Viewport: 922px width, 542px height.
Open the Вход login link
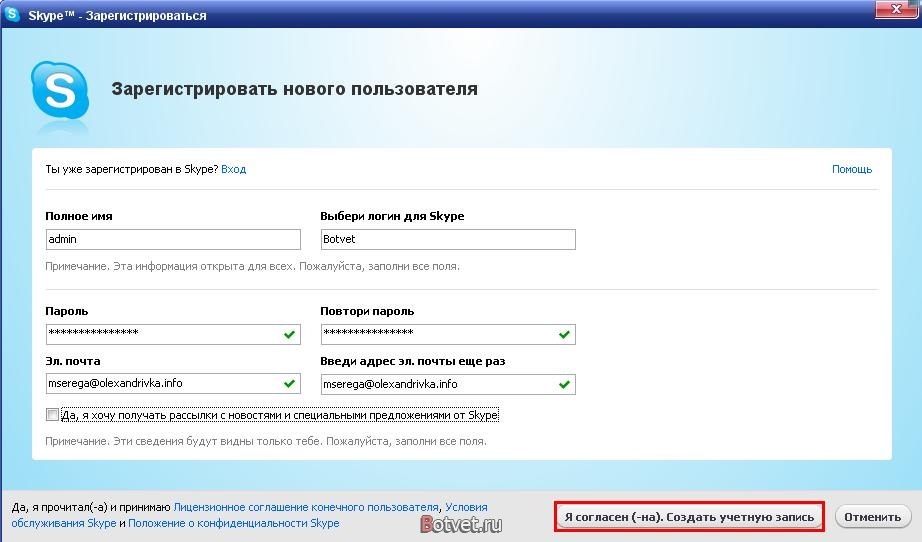(233, 169)
